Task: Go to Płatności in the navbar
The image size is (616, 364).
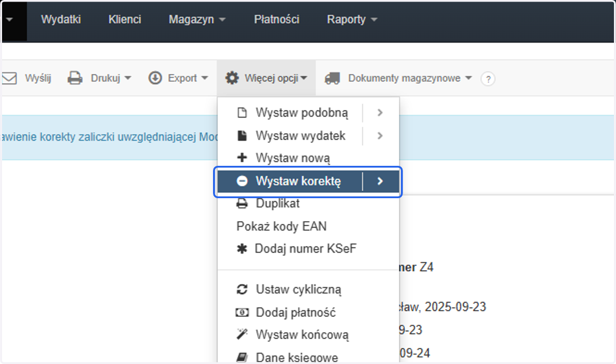Action: (x=277, y=20)
